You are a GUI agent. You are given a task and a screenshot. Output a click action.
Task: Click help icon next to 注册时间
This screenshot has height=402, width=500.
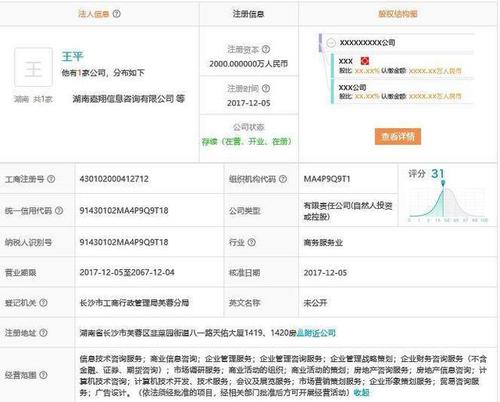coord(266,88)
